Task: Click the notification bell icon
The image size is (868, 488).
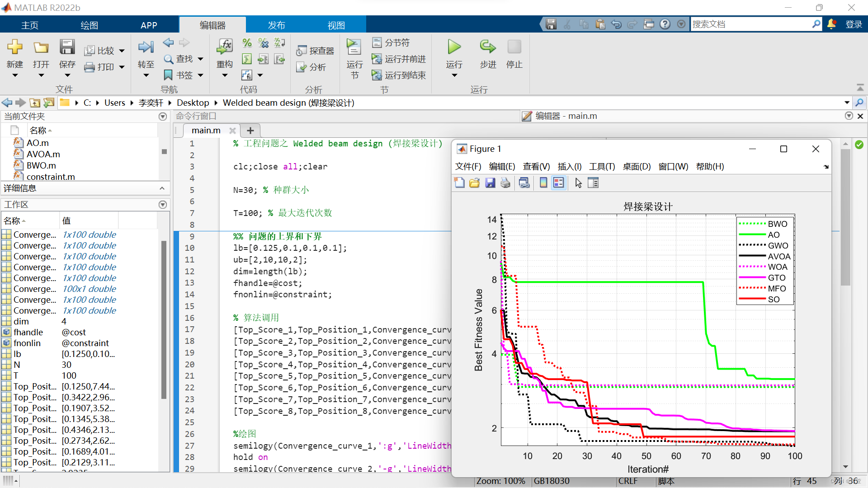Action: [831, 24]
